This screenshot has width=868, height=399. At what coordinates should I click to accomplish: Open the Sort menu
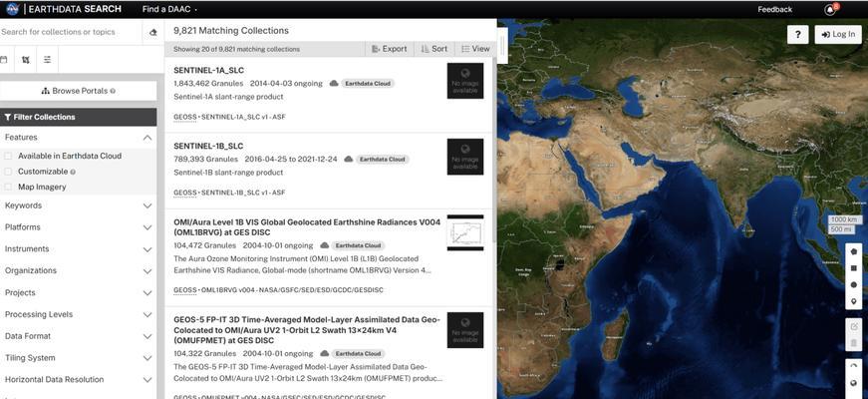(434, 49)
